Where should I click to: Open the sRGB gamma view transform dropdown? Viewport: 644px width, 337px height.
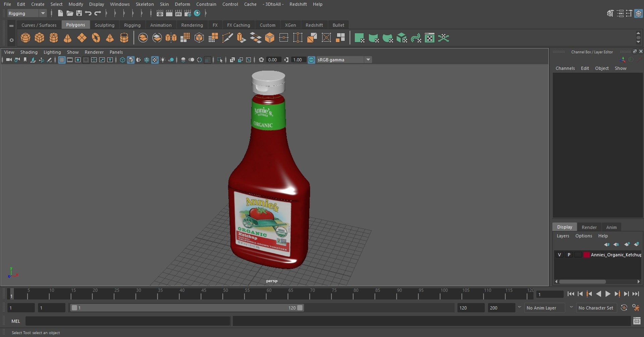pos(344,60)
